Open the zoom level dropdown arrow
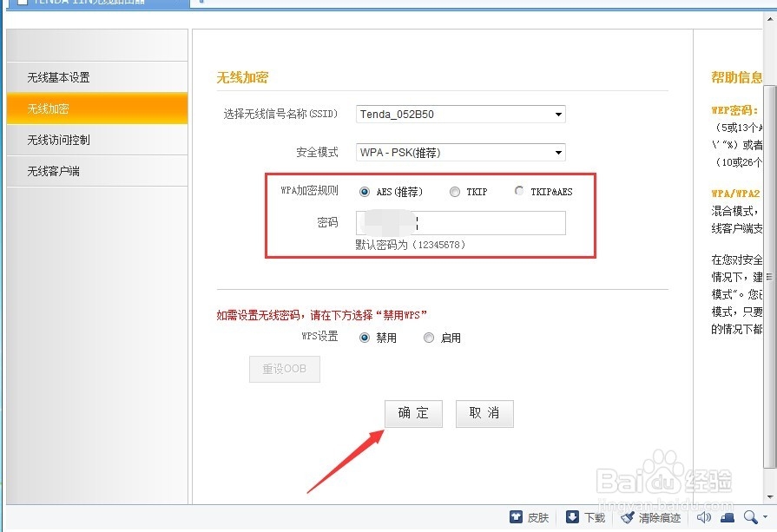777x532 pixels. tap(765, 516)
